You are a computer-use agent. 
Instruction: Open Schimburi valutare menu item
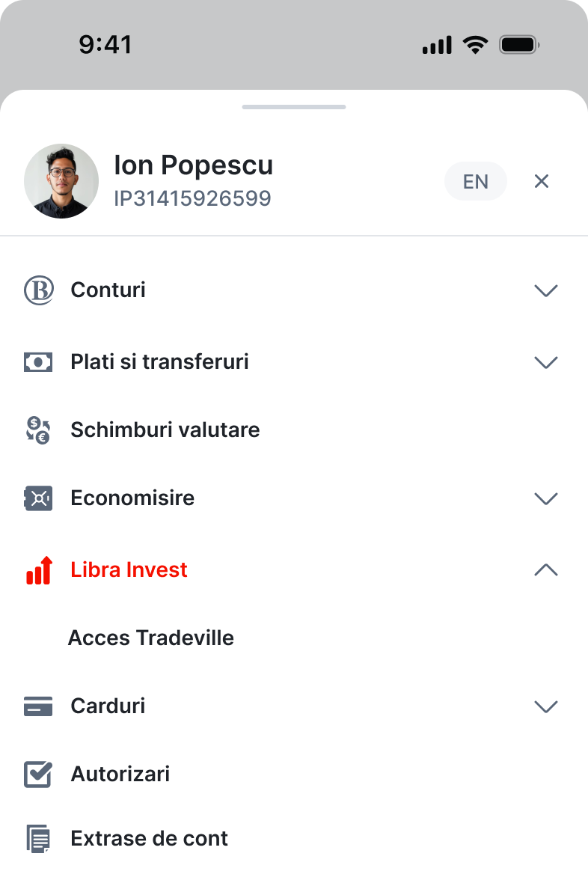[165, 430]
